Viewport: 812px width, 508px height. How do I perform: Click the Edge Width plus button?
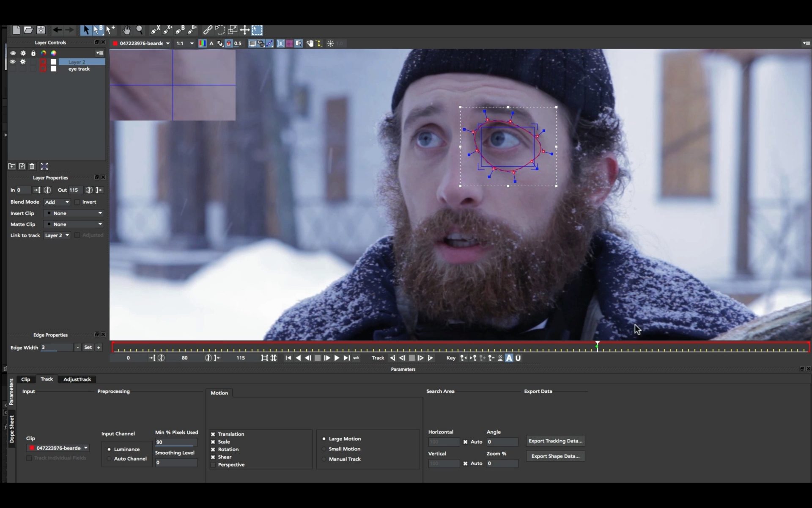[99, 347]
